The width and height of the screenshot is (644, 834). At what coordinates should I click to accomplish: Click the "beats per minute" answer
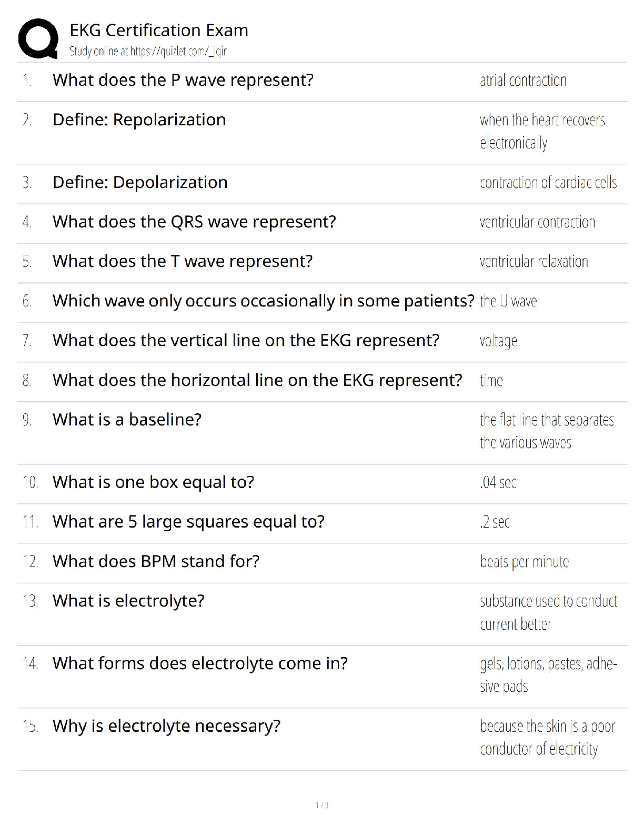click(524, 562)
